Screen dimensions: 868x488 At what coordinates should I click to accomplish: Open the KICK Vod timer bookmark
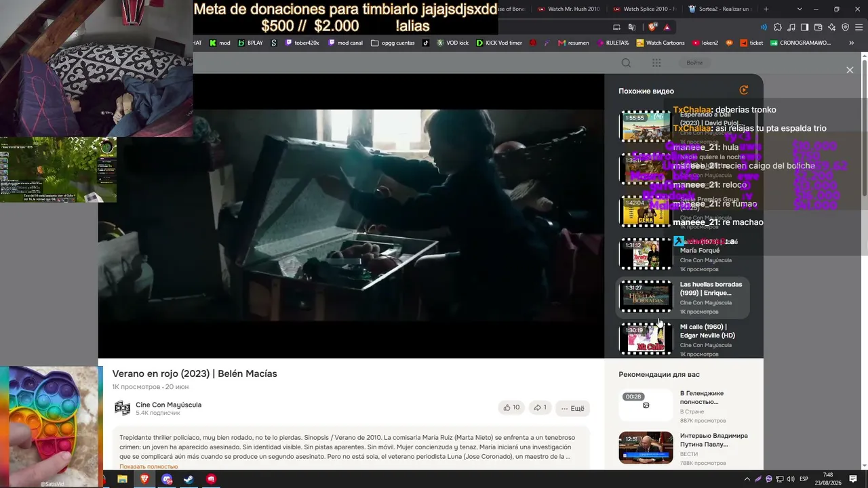click(x=499, y=43)
